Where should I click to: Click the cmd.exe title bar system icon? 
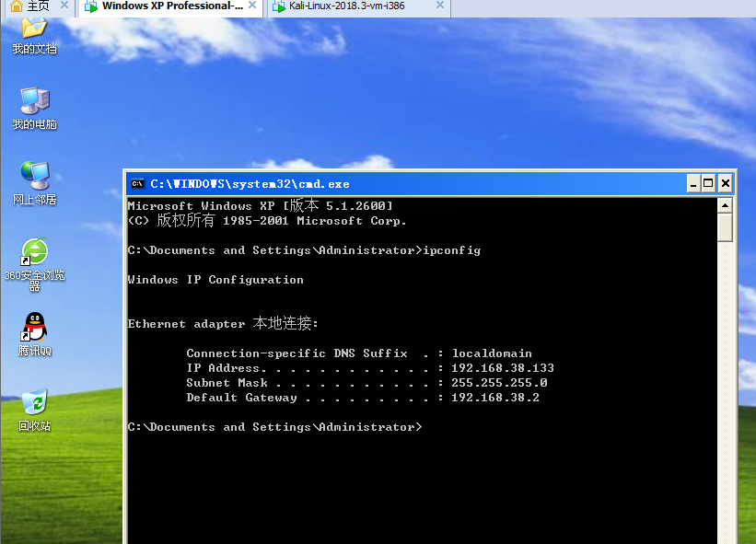[137, 183]
